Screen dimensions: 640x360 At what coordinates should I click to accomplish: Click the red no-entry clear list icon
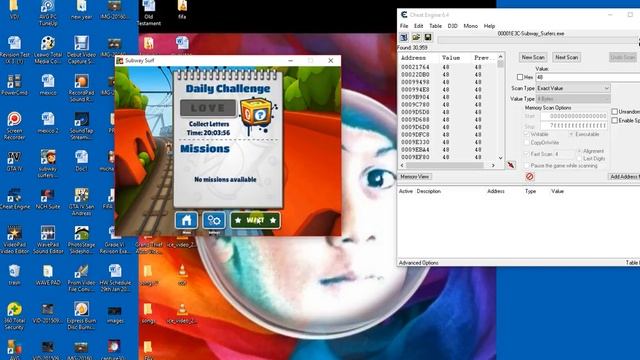pyautogui.click(x=529, y=176)
